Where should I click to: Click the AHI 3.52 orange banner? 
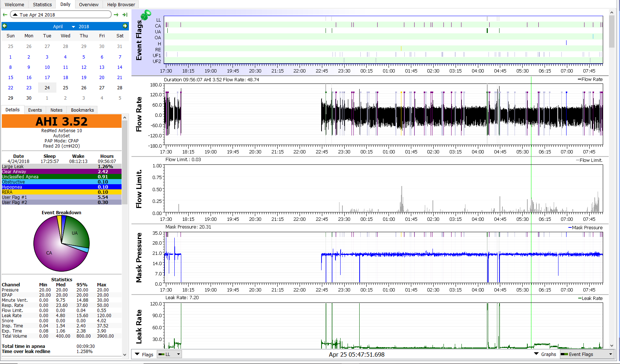(x=62, y=121)
